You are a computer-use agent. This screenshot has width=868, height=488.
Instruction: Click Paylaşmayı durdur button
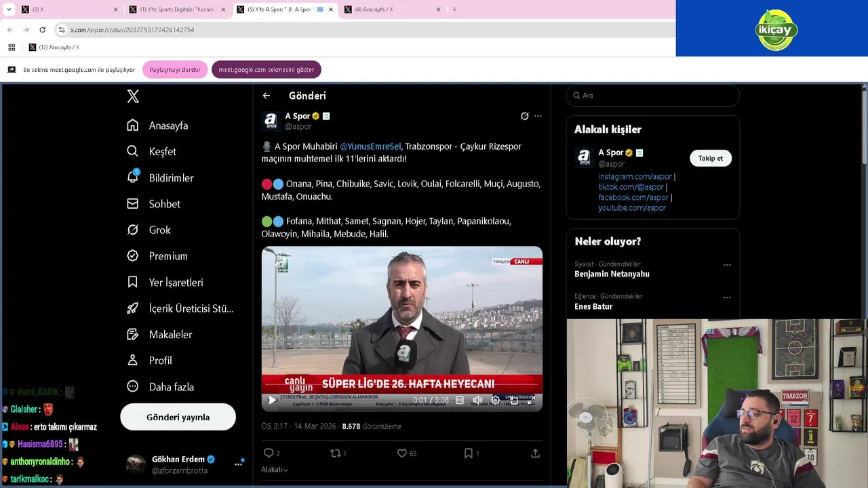(175, 70)
